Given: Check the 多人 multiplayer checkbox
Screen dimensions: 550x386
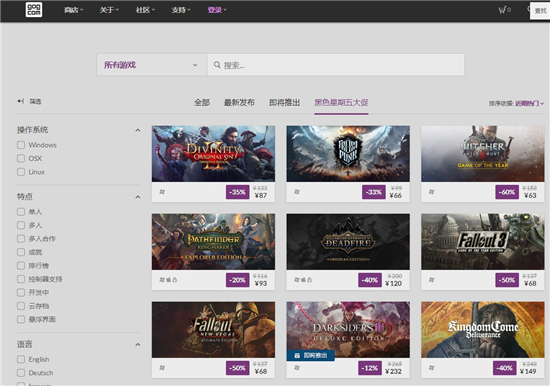Looking at the screenshot, I should 21,225.
